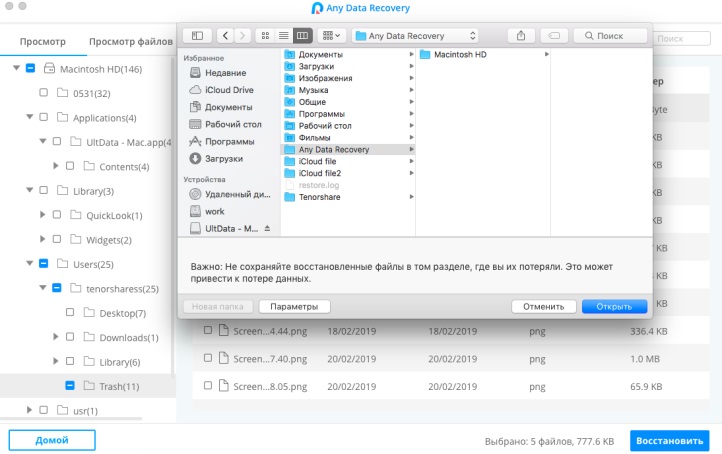Collapse the Applications(4) node
This screenshot has height=454, width=722.
[30, 117]
